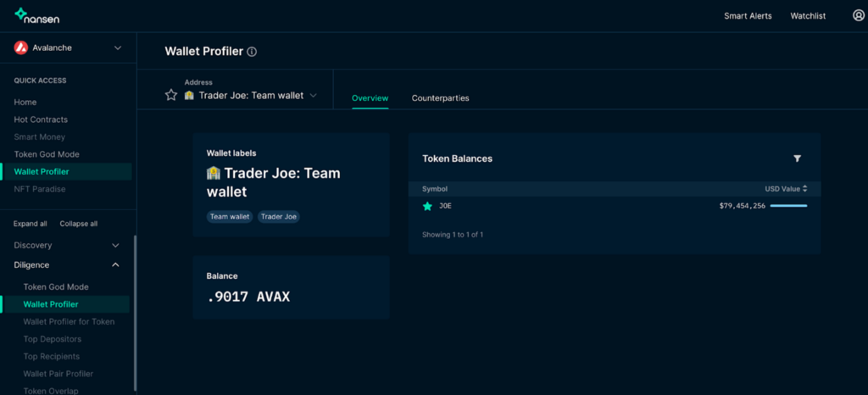The width and height of the screenshot is (868, 395).
Task: Open Token God Mode in Quick Access
Action: 47,154
